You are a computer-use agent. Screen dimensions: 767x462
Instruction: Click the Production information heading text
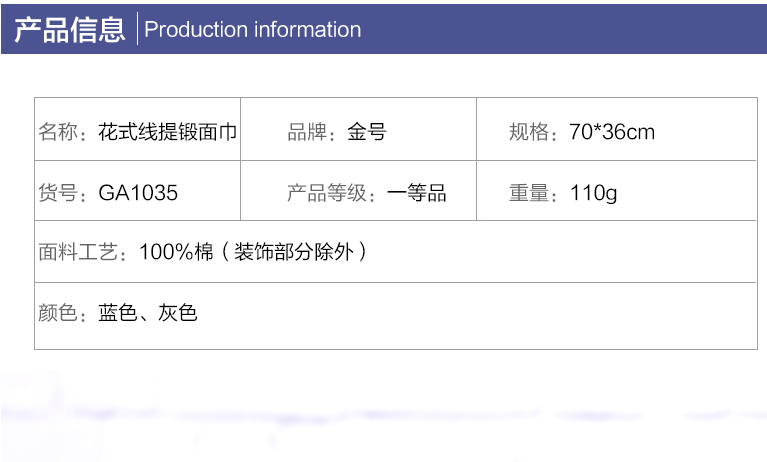[253, 29]
